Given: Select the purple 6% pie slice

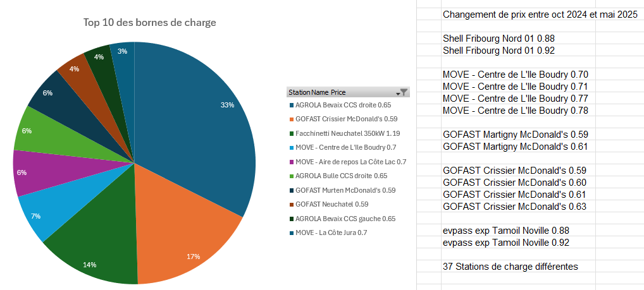Looking at the screenshot, I should click(x=38, y=171).
